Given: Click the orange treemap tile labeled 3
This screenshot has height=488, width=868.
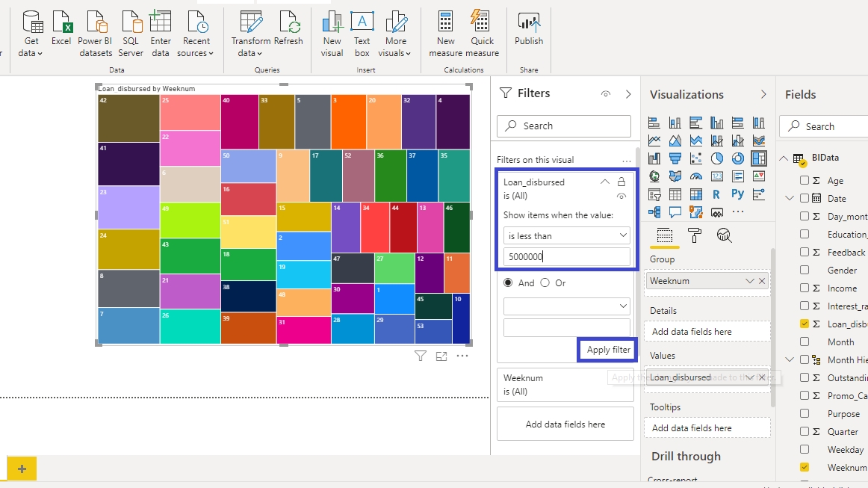Looking at the screenshot, I should click(348, 123).
